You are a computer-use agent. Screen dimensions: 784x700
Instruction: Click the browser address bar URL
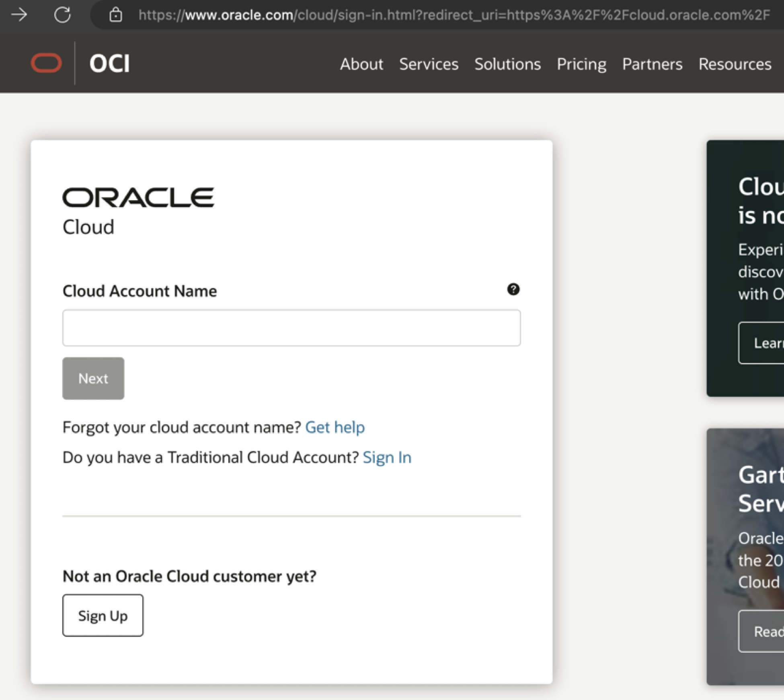pos(454,15)
